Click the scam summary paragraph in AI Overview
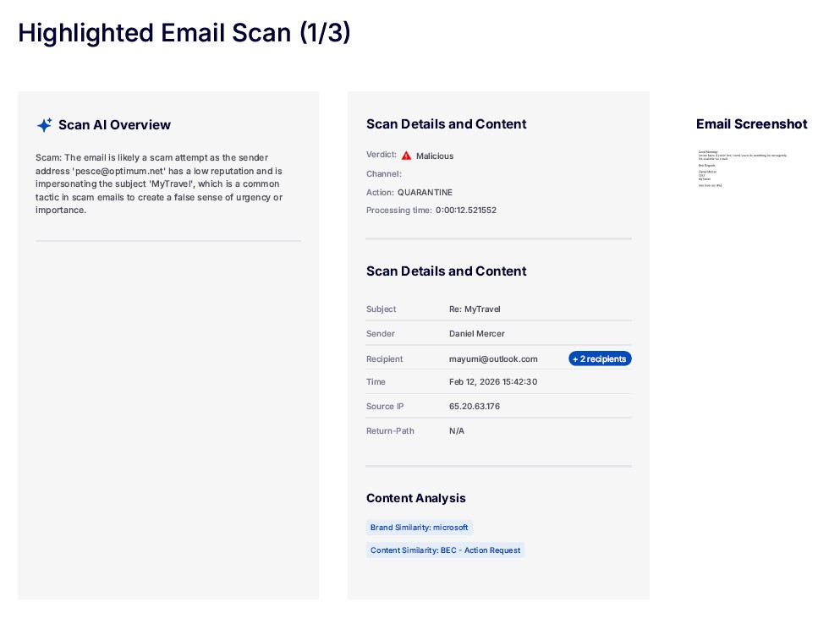 click(161, 183)
